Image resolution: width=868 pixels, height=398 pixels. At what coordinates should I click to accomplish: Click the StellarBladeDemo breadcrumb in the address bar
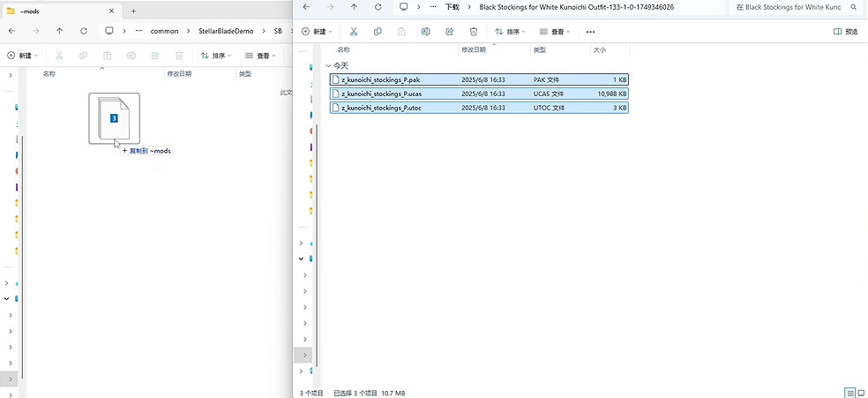tap(226, 31)
